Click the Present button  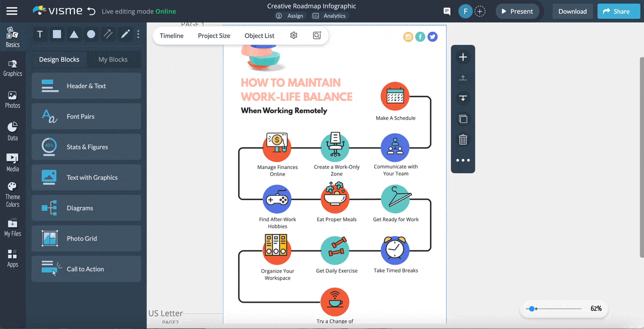click(x=517, y=11)
